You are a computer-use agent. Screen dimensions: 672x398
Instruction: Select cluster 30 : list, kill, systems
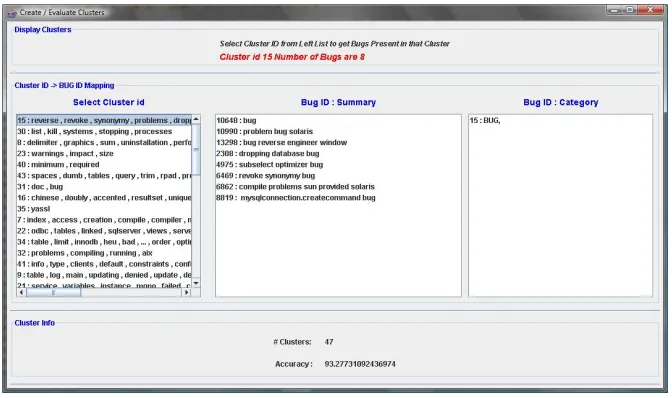(x=104, y=132)
